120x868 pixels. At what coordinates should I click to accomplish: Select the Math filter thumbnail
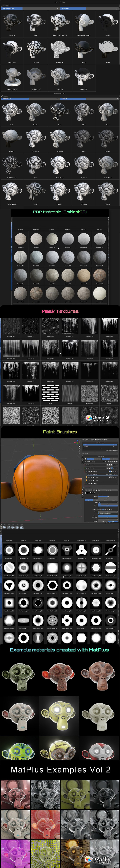coord(108,51)
